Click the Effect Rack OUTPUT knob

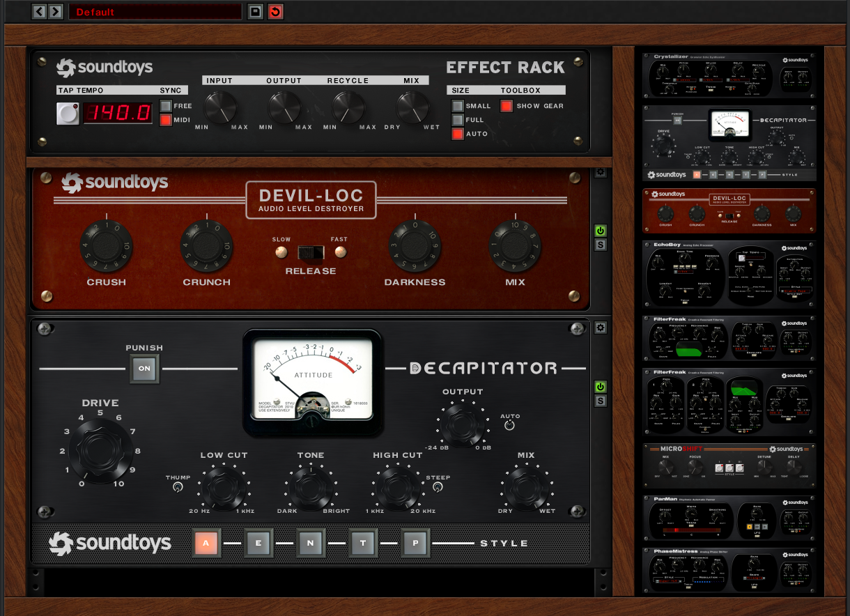(x=284, y=107)
